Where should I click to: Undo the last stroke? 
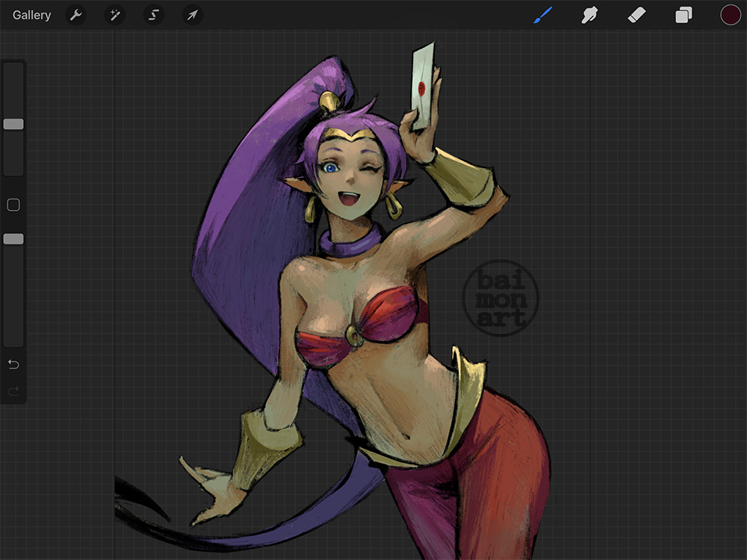pyautogui.click(x=13, y=365)
